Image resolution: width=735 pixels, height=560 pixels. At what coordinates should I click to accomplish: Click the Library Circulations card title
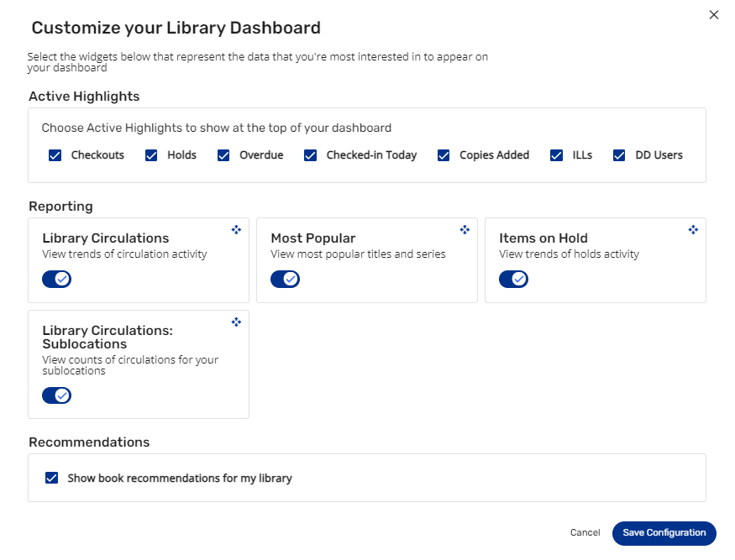106,238
